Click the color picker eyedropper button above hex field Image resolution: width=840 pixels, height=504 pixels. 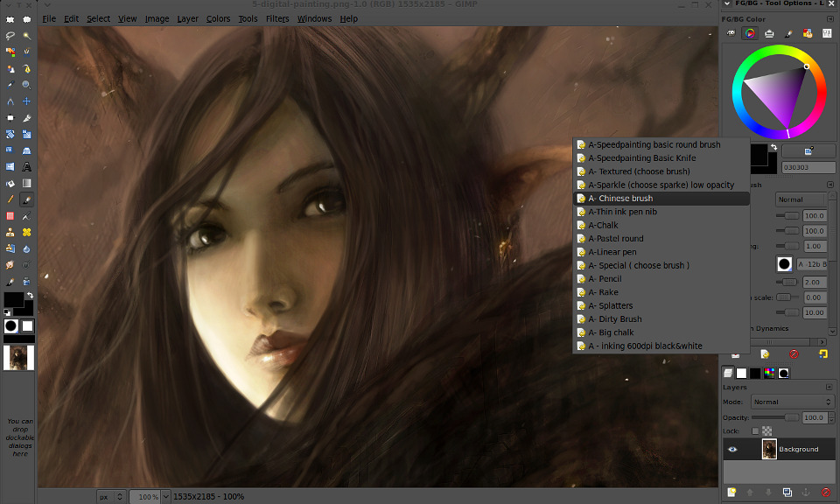pos(808,151)
